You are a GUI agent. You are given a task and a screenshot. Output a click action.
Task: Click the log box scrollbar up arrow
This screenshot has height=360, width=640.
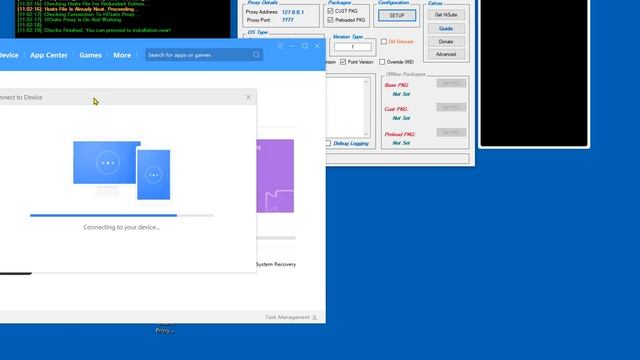[366, 82]
